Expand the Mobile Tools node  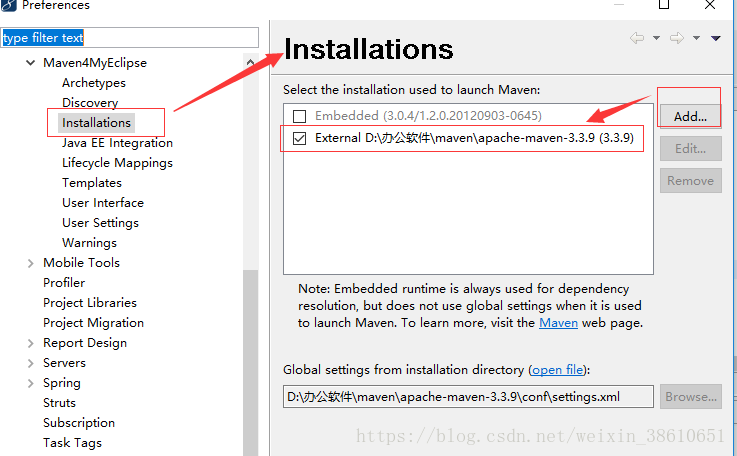click(x=31, y=263)
